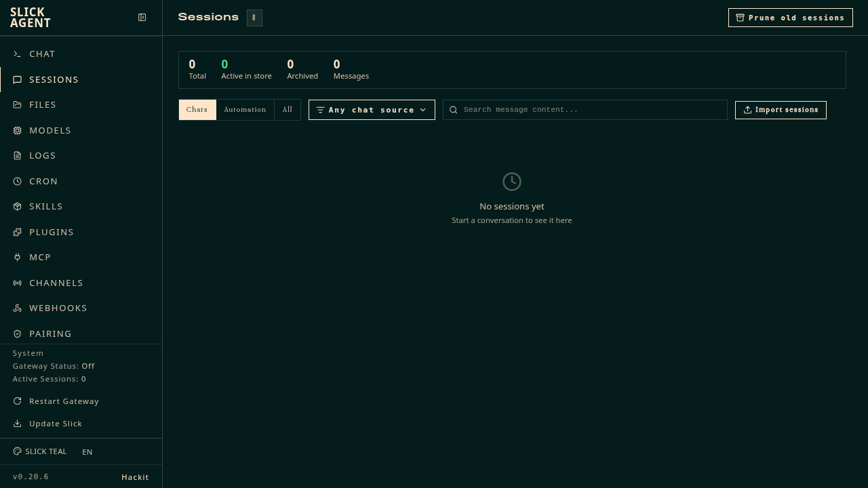
Task: Click Prune old sessions button
Action: coord(791,18)
